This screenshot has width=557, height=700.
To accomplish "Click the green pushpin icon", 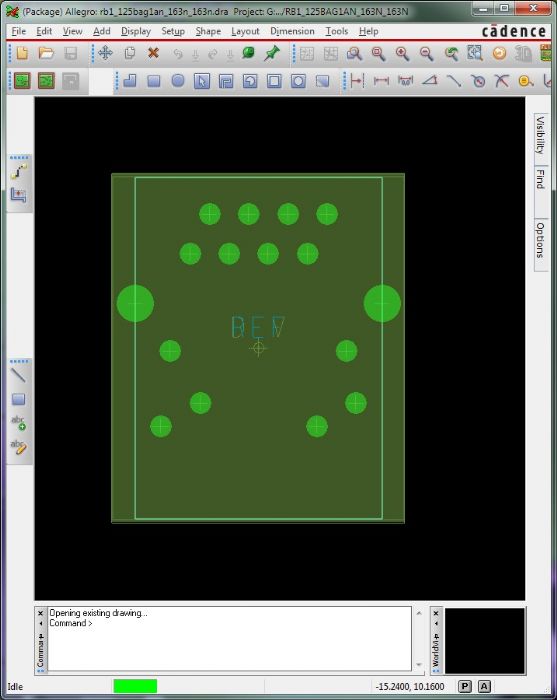I will pos(272,54).
